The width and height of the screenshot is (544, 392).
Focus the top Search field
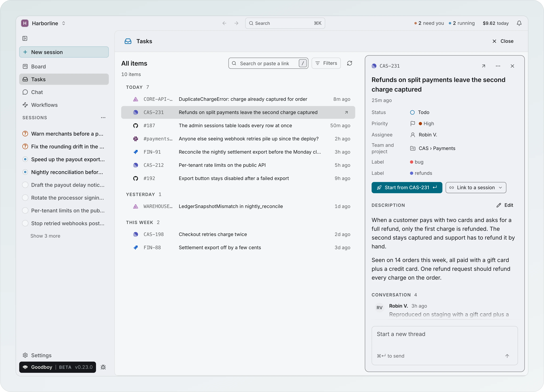(x=285, y=23)
